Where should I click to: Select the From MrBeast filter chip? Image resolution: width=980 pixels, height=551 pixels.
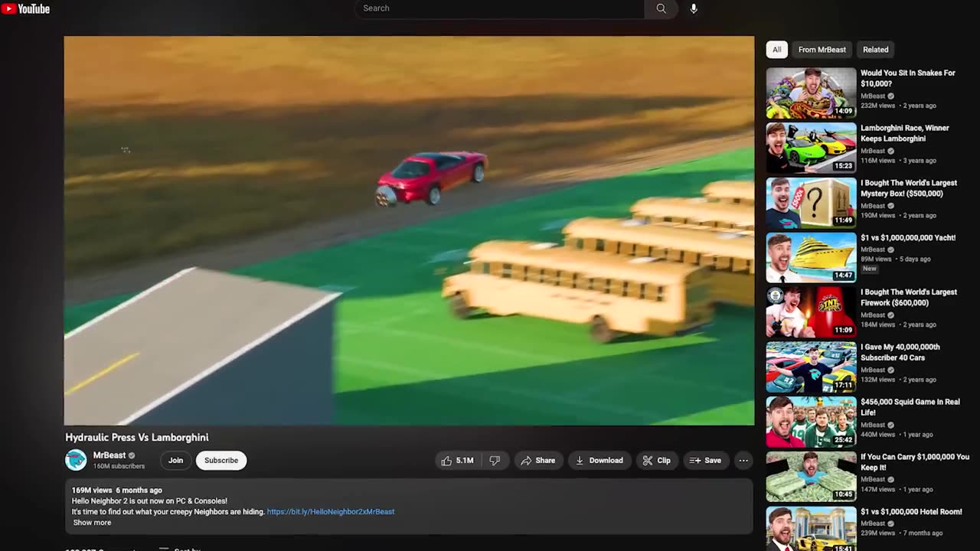[x=822, y=50]
